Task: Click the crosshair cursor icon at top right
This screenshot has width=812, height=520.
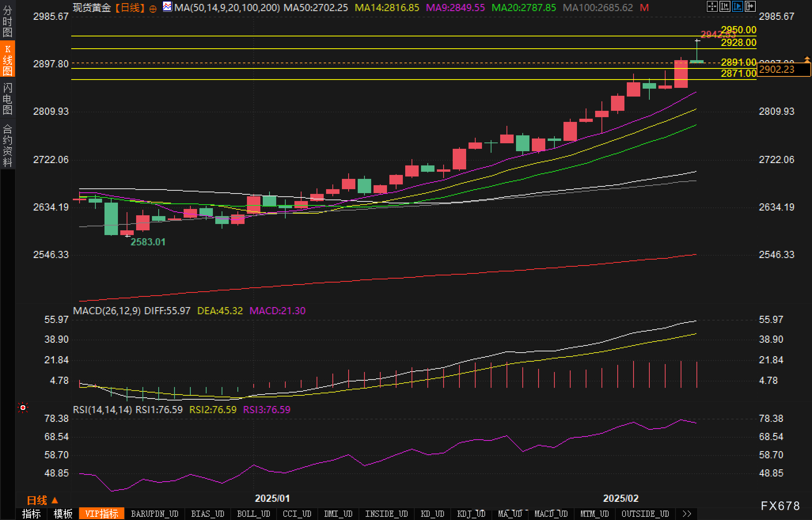Action: 712,6
